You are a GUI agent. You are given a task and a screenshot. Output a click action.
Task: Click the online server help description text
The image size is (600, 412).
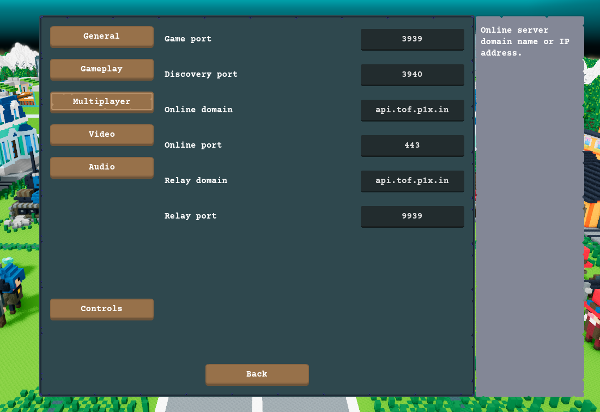pos(523,42)
